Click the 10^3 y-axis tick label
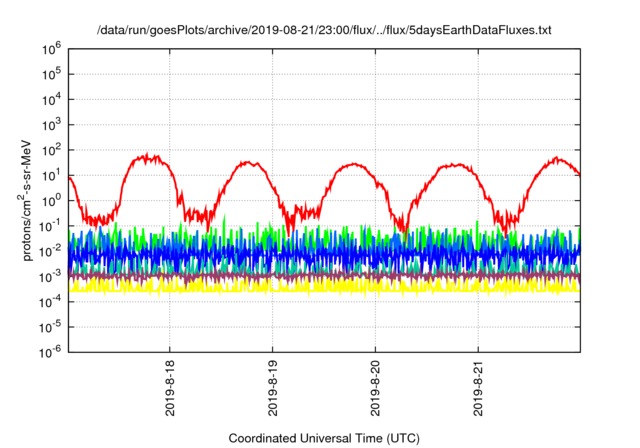This screenshot has height=448, width=640. [x=51, y=125]
